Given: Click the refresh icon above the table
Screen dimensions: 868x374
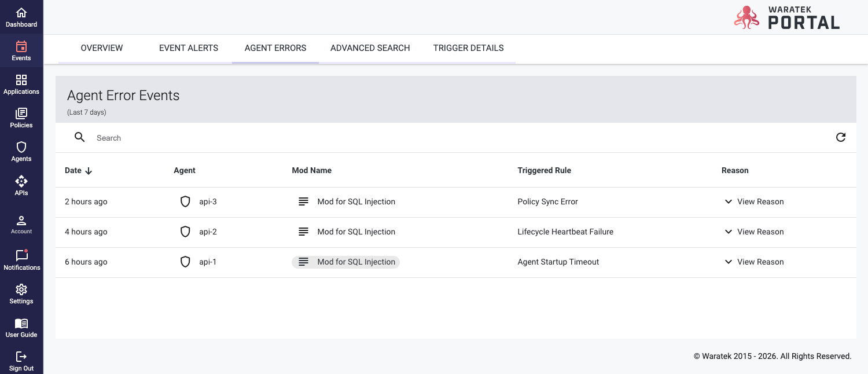Looking at the screenshot, I should tap(841, 137).
